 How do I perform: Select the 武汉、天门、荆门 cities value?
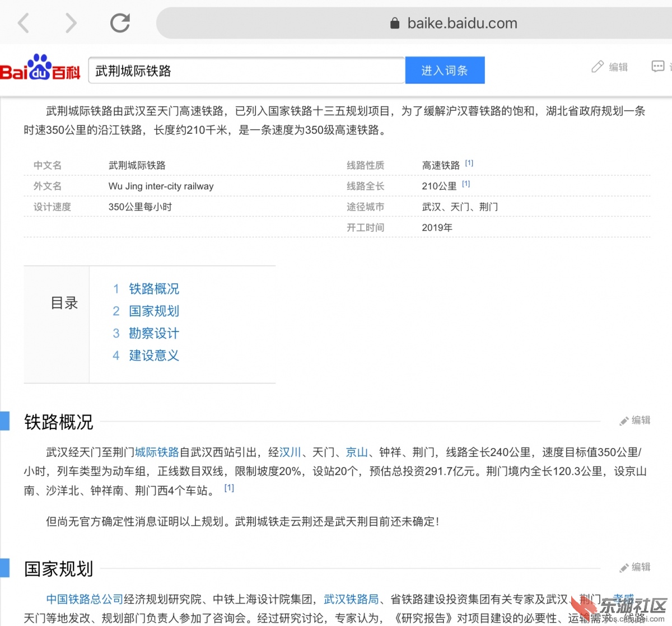point(460,207)
